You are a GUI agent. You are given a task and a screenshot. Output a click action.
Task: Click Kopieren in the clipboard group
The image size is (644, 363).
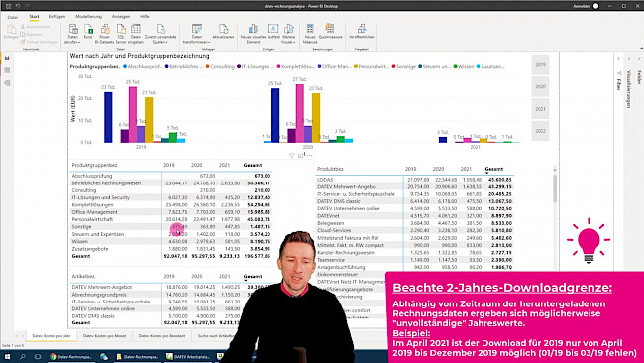pyautogui.click(x=32, y=34)
